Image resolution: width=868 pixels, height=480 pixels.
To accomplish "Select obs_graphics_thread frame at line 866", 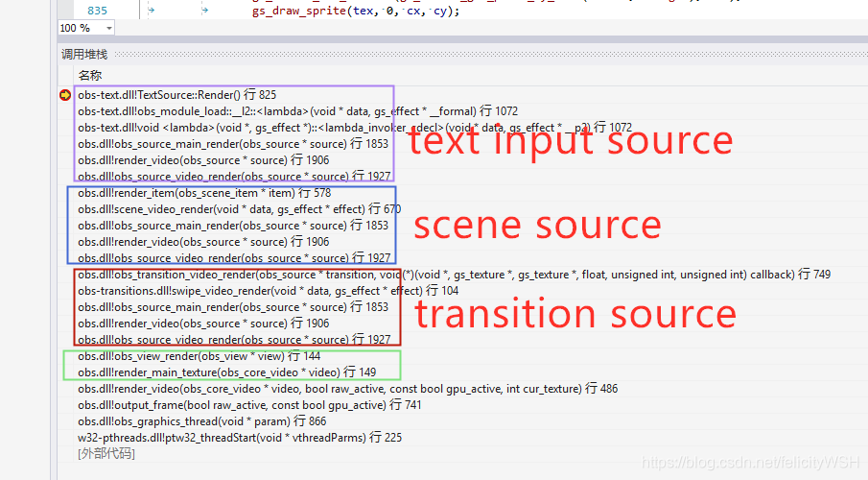I will (202, 421).
